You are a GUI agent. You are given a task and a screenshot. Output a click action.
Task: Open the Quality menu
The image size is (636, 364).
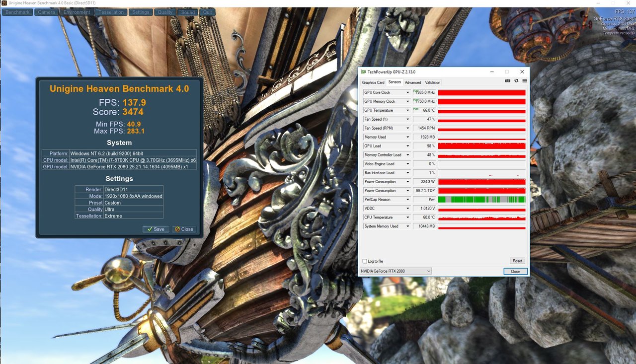165,12
